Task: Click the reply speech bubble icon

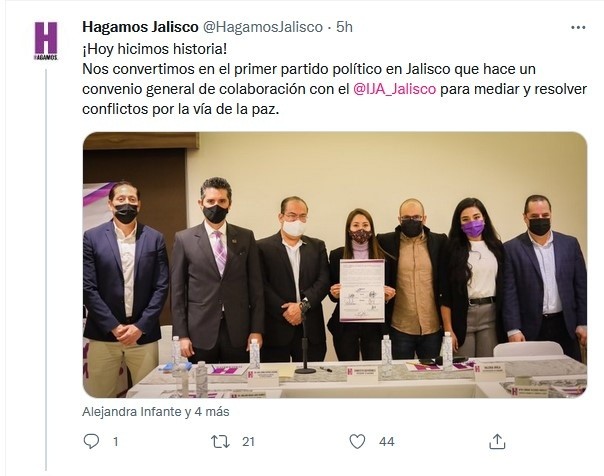Action: point(91,441)
